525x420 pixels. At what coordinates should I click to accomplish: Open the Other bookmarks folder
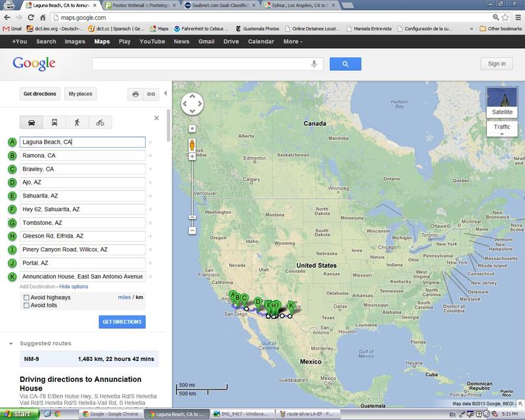click(x=501, y=29)
